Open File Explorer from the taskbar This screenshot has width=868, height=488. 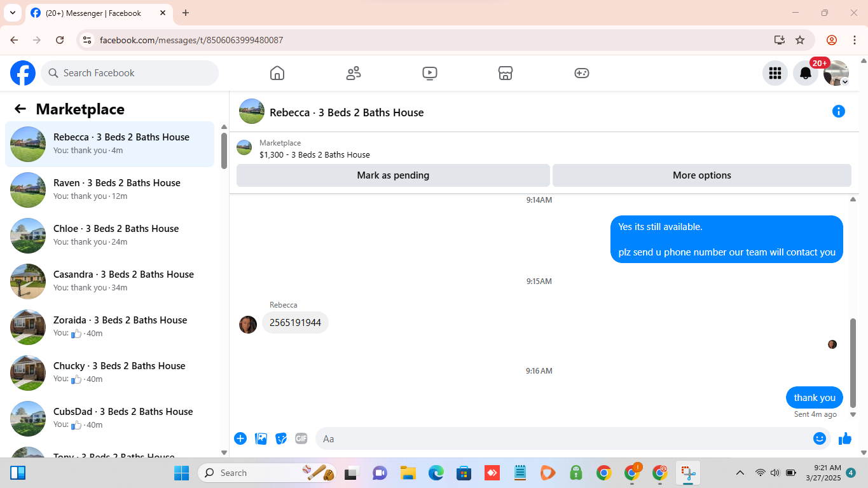tap(408, 473)
